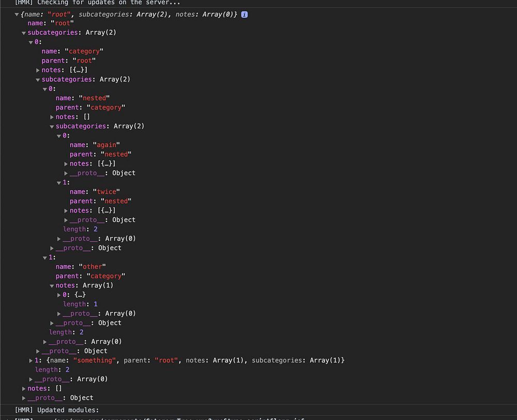
Task: Expand the empty notes: [] under "nested"
Action: 52,117
